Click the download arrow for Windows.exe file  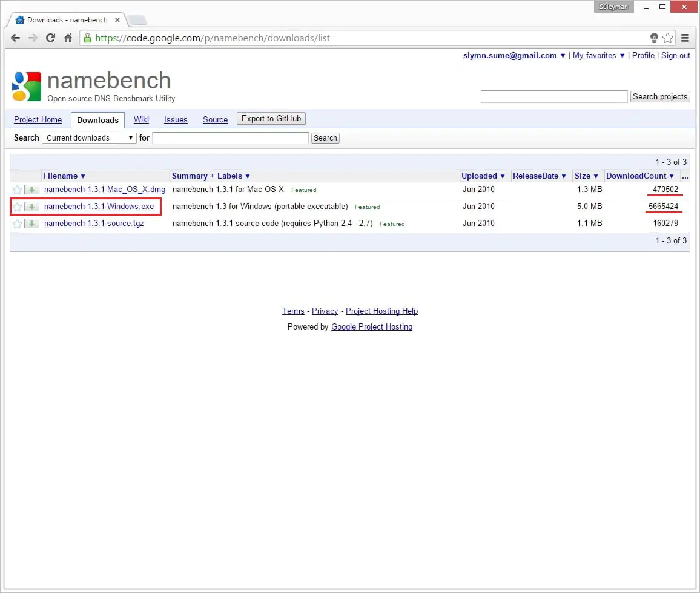click(31, 207)
